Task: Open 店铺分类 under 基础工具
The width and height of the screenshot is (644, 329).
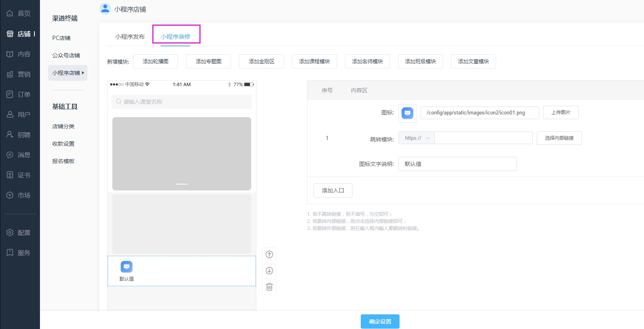Action: tap(63, 126)
